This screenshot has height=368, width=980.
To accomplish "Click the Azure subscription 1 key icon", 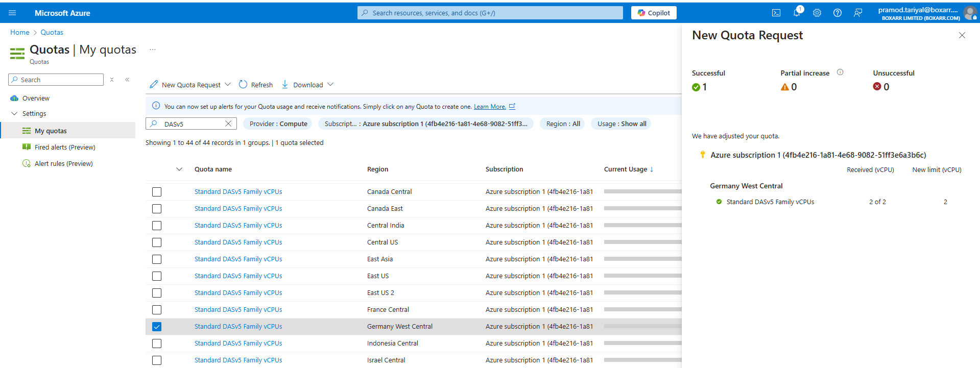I will point(703,154).
